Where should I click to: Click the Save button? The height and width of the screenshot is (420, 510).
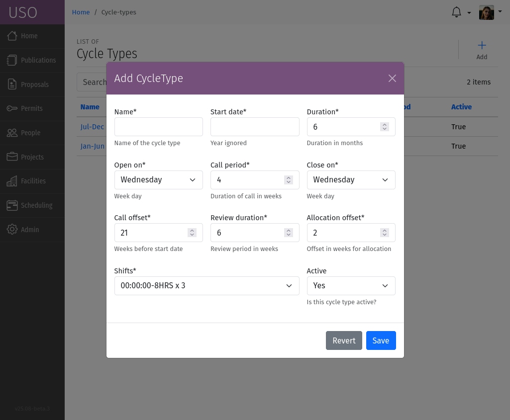point(381,340)
